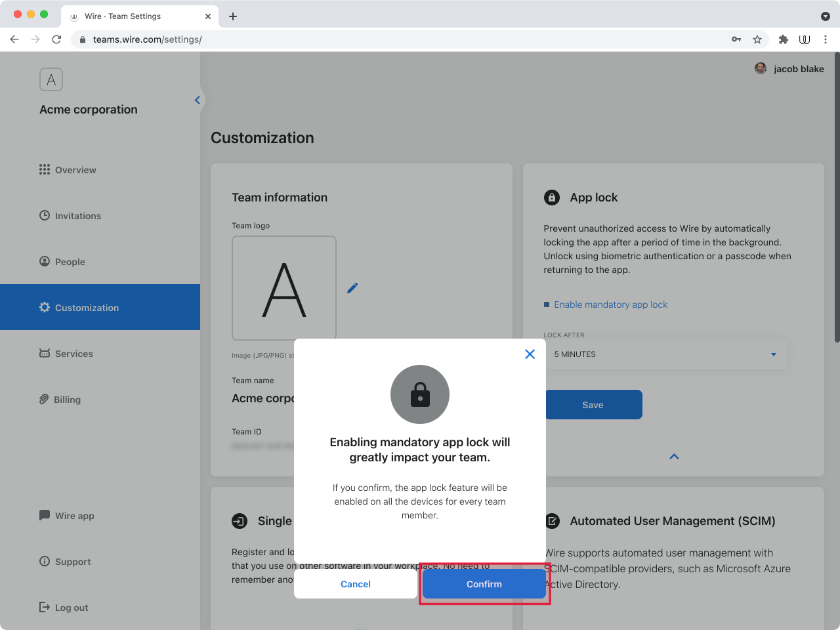Open Services in the sidebar
The width and height of the screenshot is (840, 630).
[74, 354]
